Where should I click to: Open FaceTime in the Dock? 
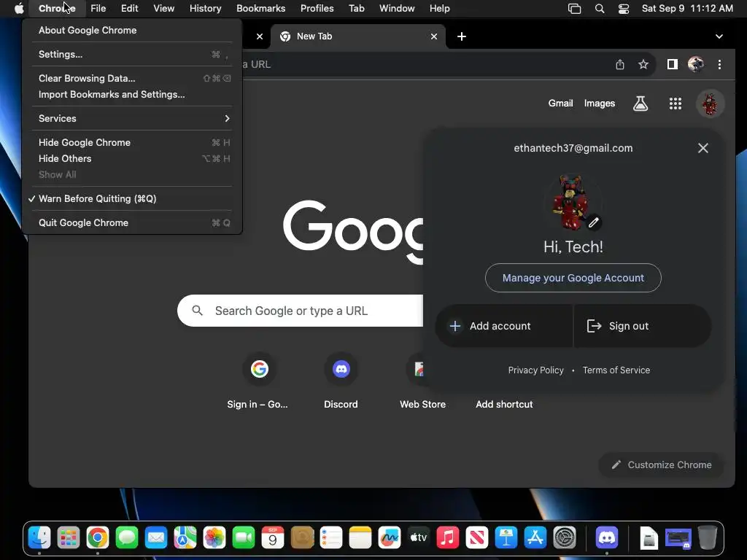(244, 538)
